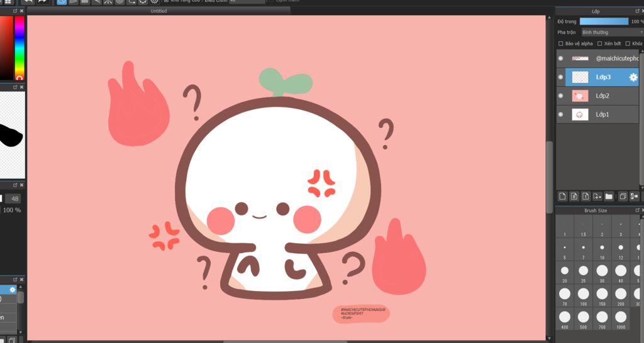
Task: Enable Xén bớt checkbox
Action: coord(599,43)
